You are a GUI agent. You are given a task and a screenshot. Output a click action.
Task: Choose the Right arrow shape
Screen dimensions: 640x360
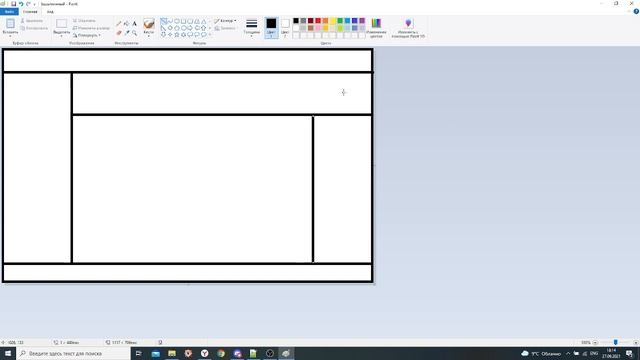pos(190,28)
